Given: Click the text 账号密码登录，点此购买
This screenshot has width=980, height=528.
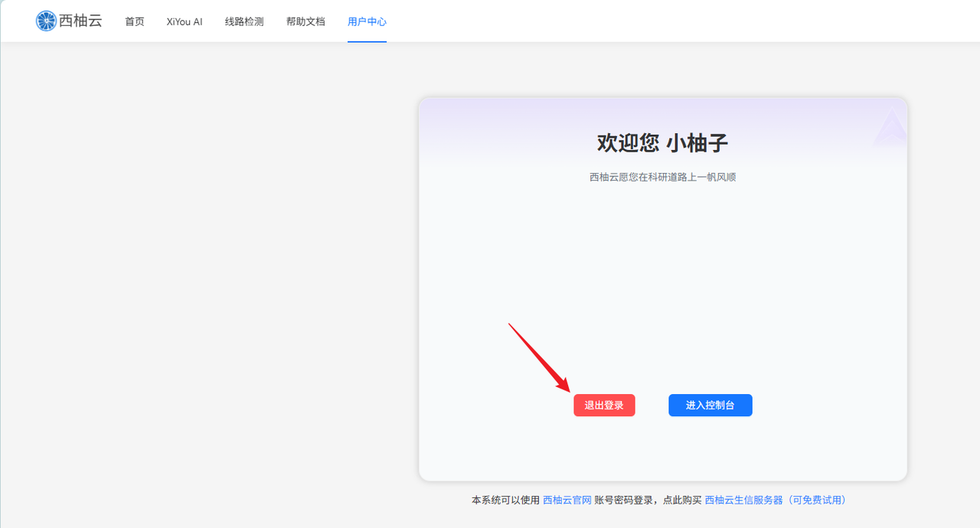Looking at the screenshot, I should [x=648, y=500].
